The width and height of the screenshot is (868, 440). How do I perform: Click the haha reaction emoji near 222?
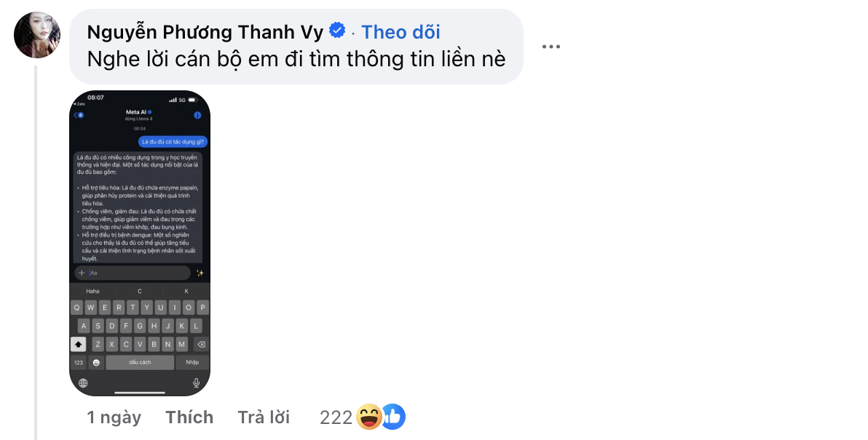[x=371, y=417]
